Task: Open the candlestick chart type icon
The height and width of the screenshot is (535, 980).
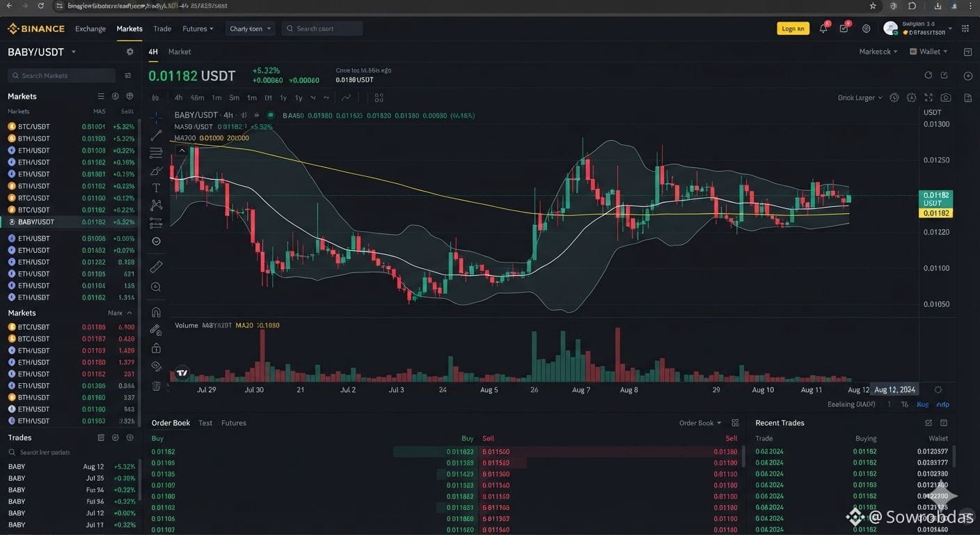Action: (155, 98)
